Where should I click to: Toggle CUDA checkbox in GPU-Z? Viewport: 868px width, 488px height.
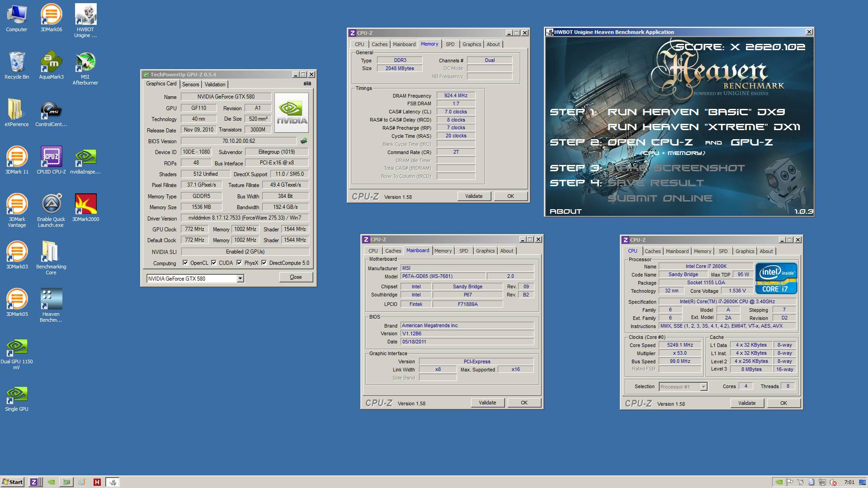214,263
